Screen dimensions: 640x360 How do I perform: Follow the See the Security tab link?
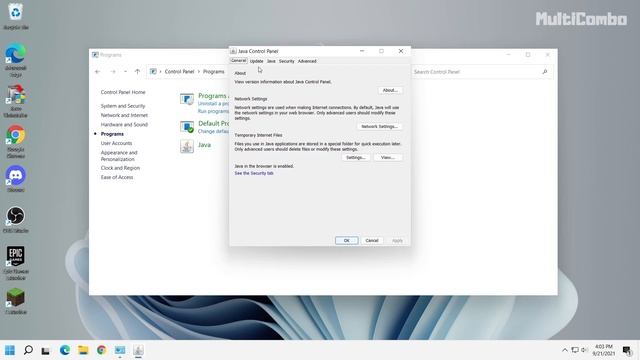pyautogui.click(x=254, y=173)
